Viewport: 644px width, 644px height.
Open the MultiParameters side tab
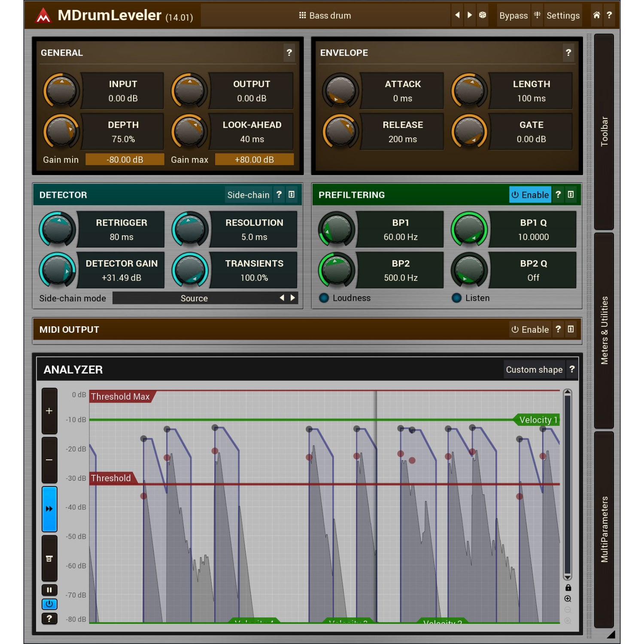click(x=604, y=529)
